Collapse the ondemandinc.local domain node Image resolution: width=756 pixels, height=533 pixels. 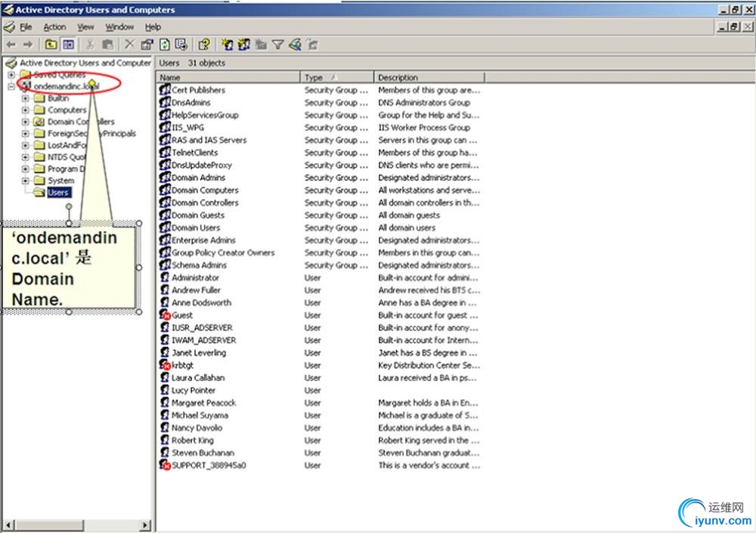pyautogui.click(x=11, y=86)
